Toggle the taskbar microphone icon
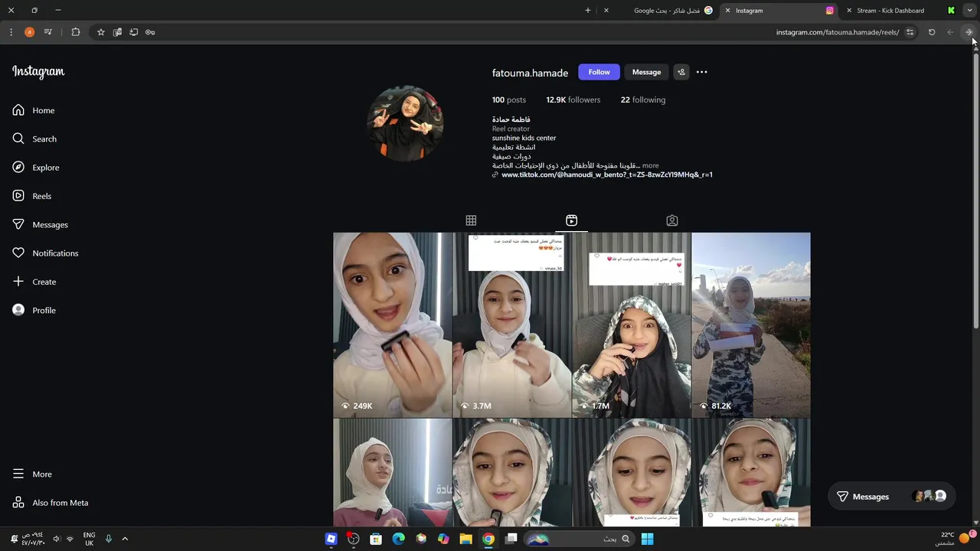980x551 pixels. coord(108,539)
